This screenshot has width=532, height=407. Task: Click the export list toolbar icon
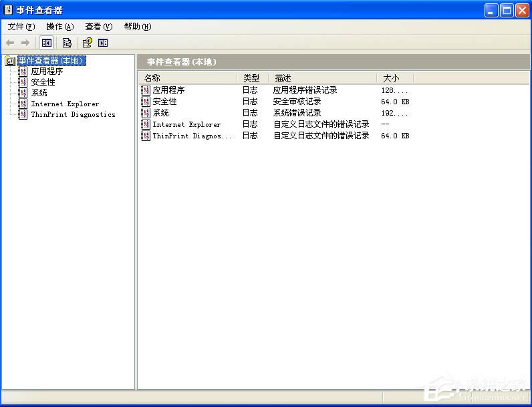(67, 43)
